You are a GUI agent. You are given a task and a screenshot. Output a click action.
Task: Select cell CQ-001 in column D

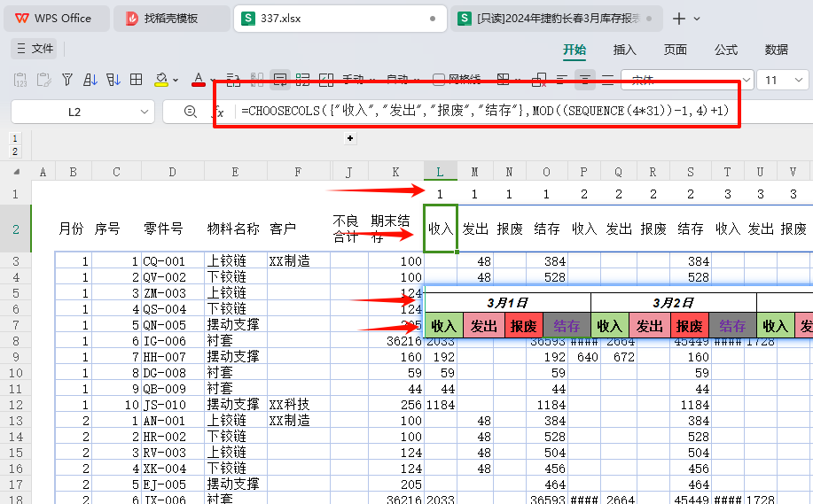pos(173,261)
